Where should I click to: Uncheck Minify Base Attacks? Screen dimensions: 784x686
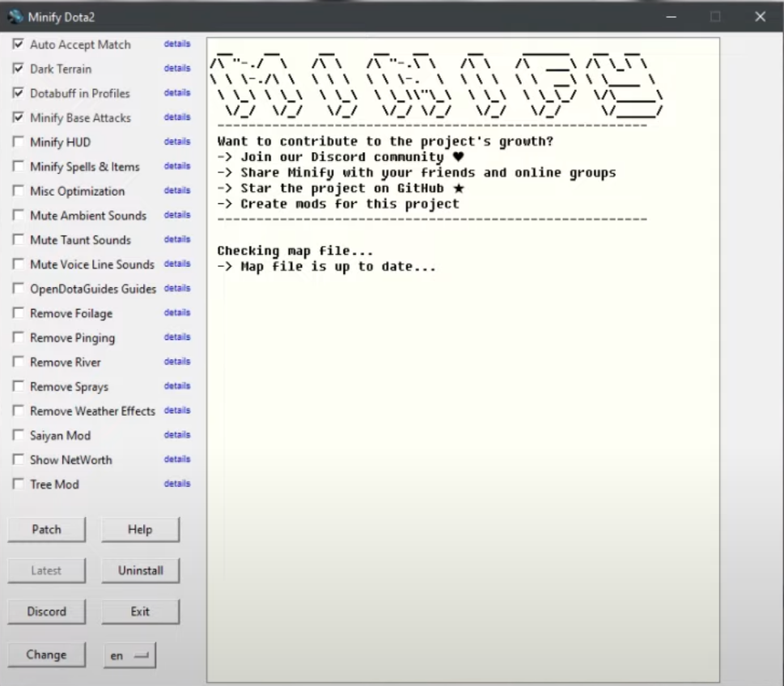(x=18, y=117)
